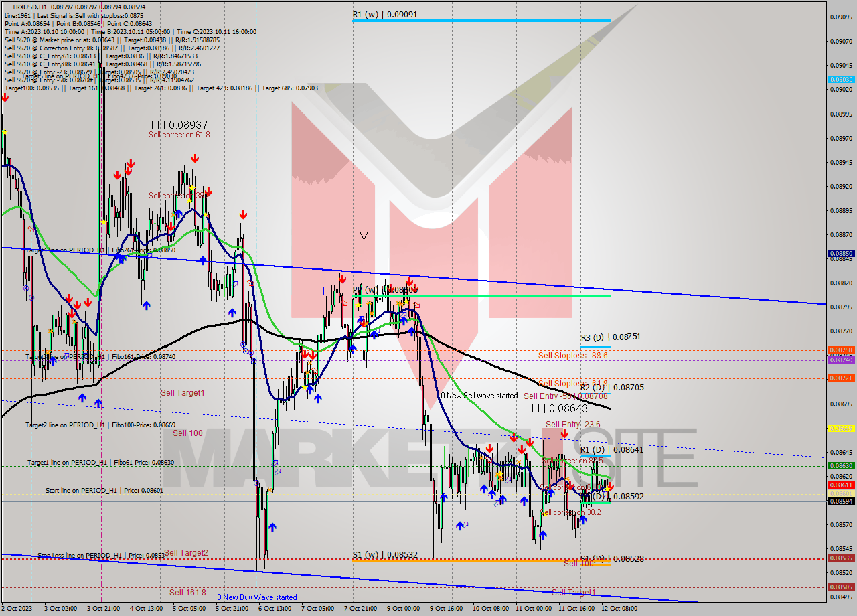The height and width of the screenshot is (616, 857).
Task: Select the 'R1 (D) | 0.08641' label
Action: (611, 449)
